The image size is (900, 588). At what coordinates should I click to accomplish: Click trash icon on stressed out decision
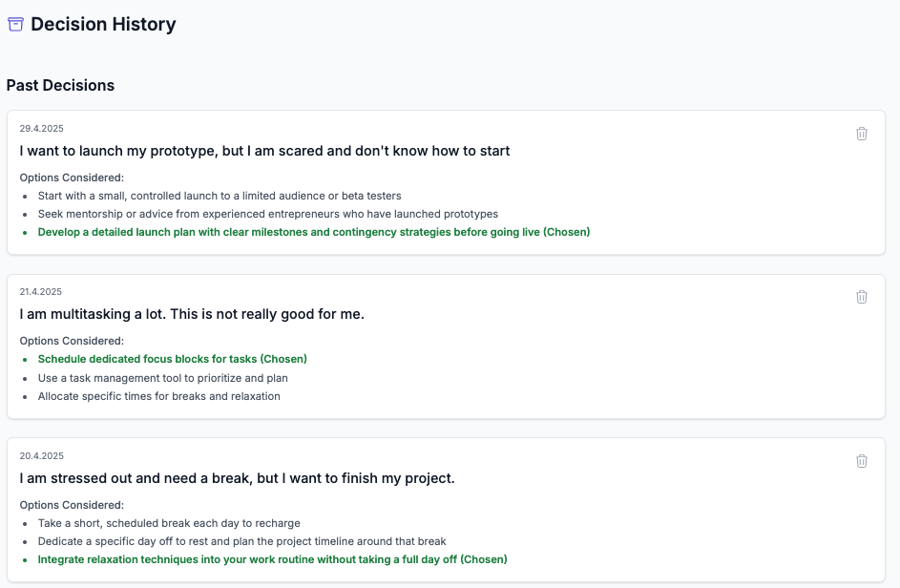click(861, 461)
